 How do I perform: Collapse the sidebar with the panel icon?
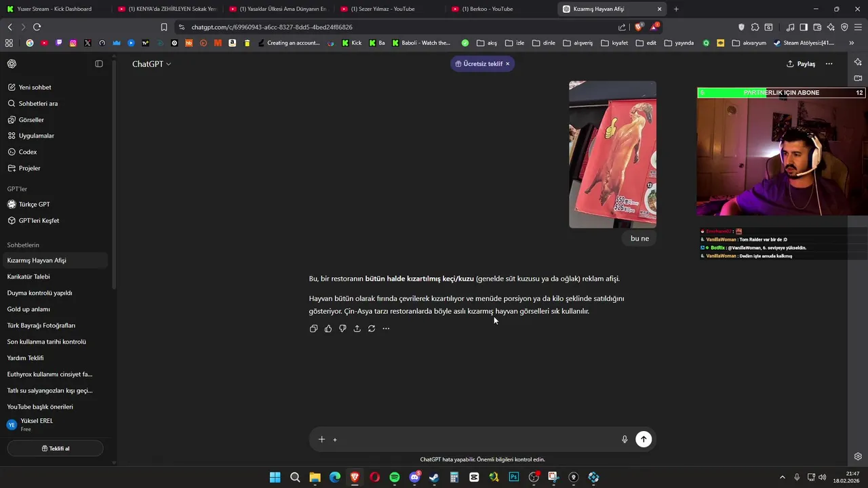click(x=99, y=64)
